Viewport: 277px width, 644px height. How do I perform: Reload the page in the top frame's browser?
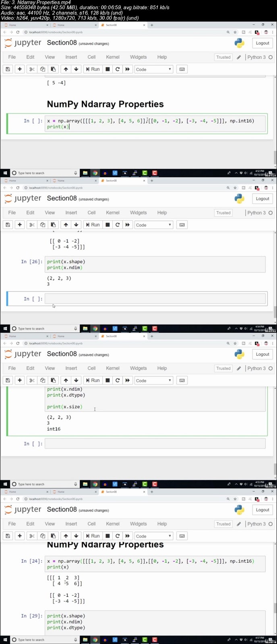tap(18, 32)
